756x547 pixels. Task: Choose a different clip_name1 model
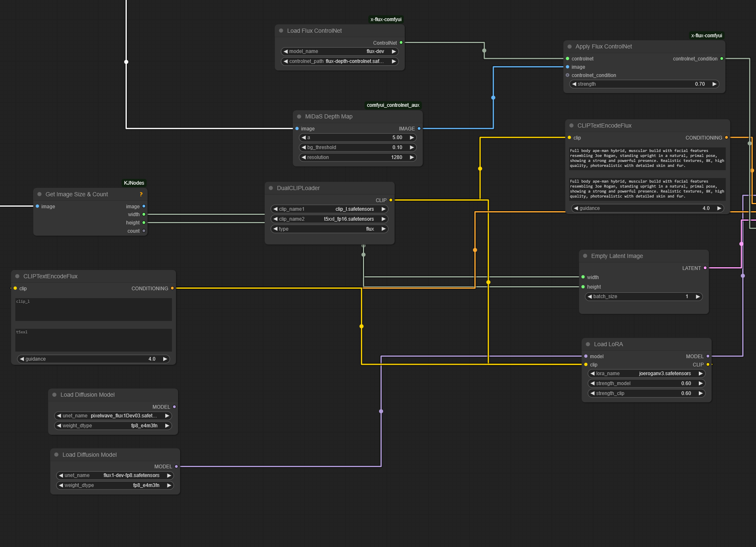click(x=329, y=209)
